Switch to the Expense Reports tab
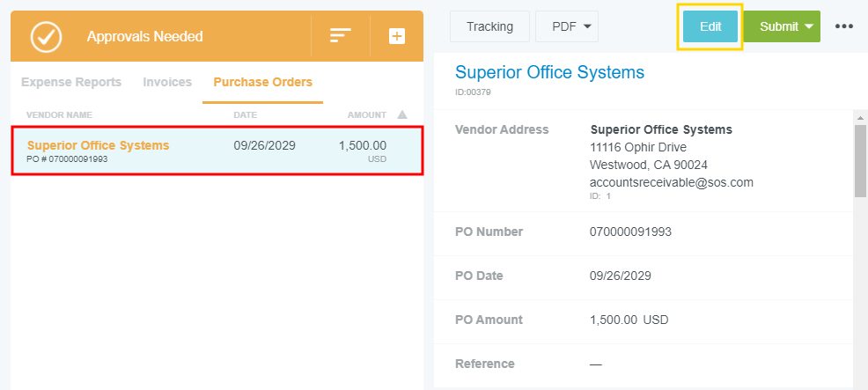 pyautogui.click(x=71, y=82)
